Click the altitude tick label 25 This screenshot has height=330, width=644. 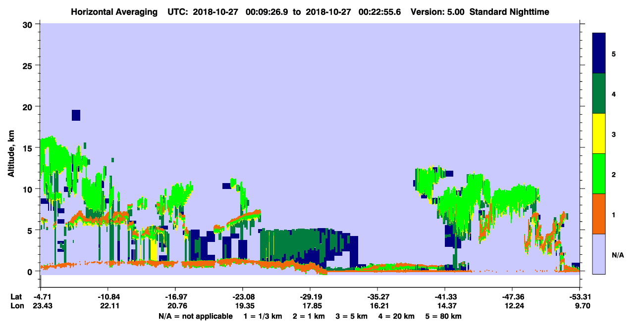point(29,65)
